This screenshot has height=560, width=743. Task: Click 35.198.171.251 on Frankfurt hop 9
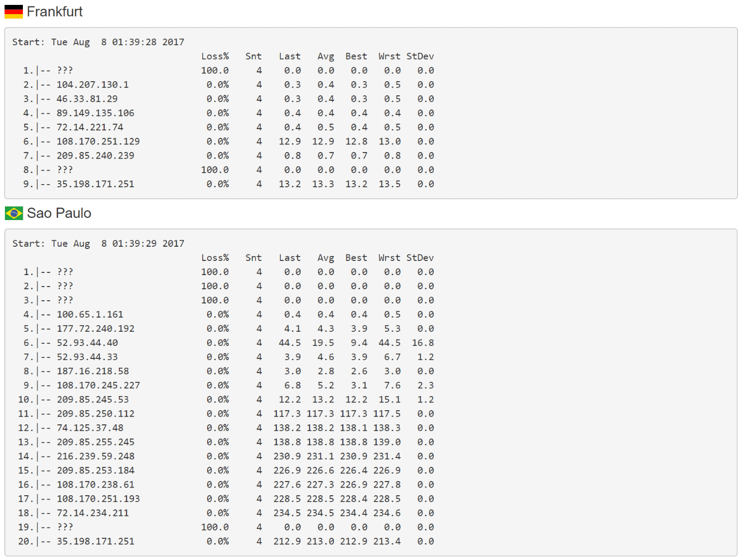point(95,184)
